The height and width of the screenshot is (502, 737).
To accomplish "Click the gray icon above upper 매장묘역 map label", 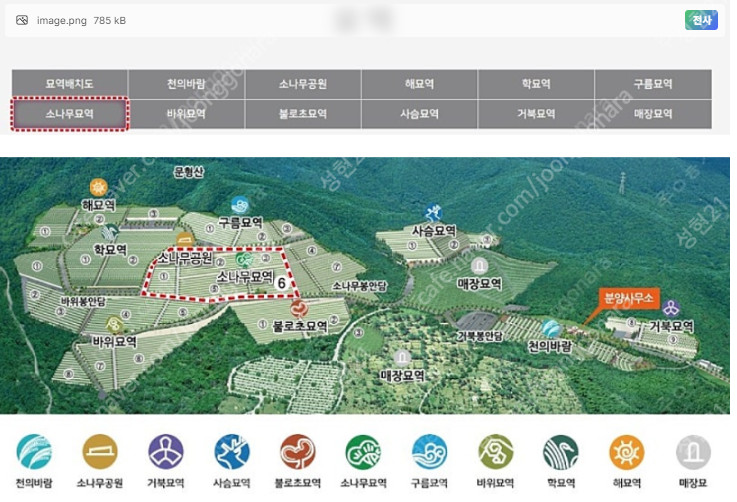I will click(479, 267).
